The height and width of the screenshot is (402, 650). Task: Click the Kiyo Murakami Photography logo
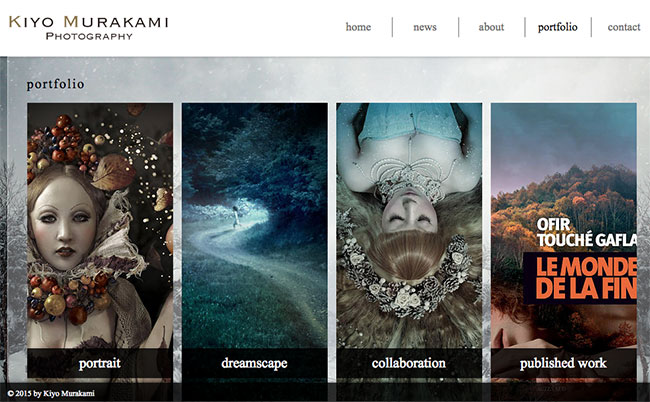point(88,28)
